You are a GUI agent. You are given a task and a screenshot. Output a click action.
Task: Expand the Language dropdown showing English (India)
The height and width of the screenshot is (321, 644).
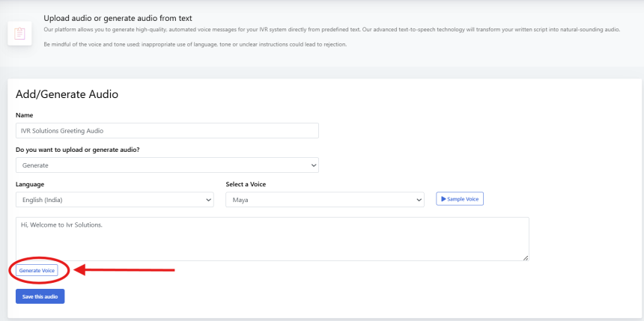115,200
